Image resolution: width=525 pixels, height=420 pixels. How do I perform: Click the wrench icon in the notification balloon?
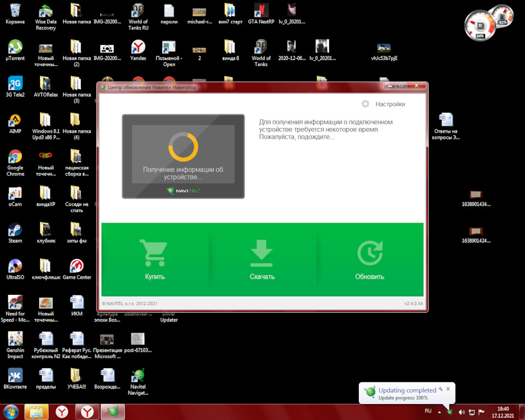pyautogui.click(x=441, y=389)
